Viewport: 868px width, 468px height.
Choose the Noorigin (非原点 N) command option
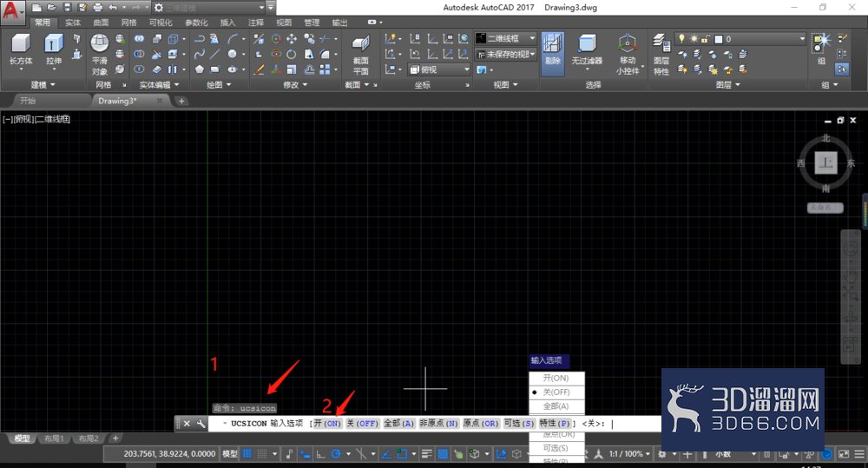point(438,423)
